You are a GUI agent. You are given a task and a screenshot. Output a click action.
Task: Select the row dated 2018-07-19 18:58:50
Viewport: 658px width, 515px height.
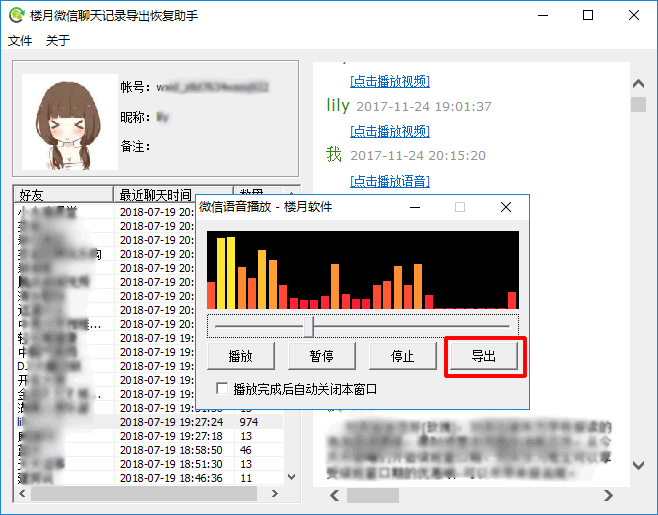pyautogui.click(x=149, y=450)
